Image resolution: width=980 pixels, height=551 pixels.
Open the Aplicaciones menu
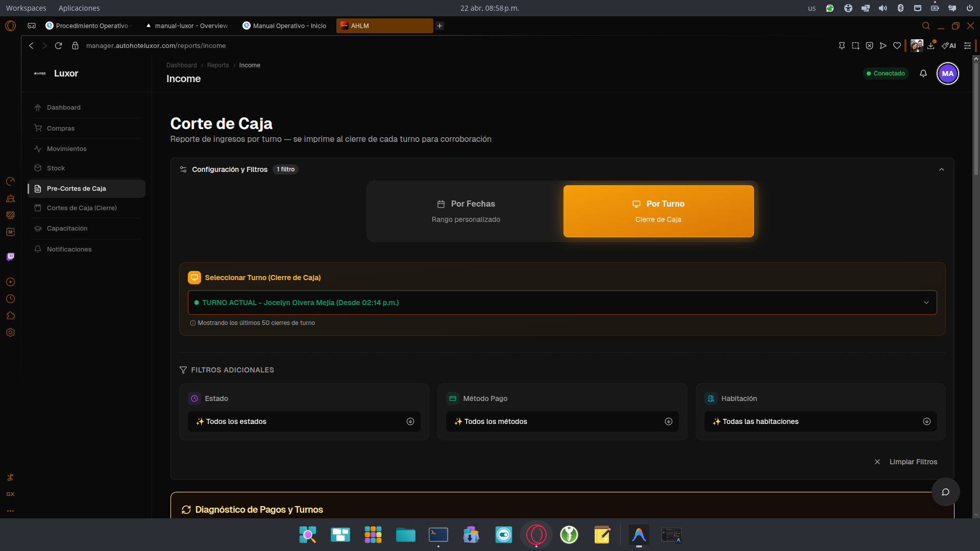79,8
